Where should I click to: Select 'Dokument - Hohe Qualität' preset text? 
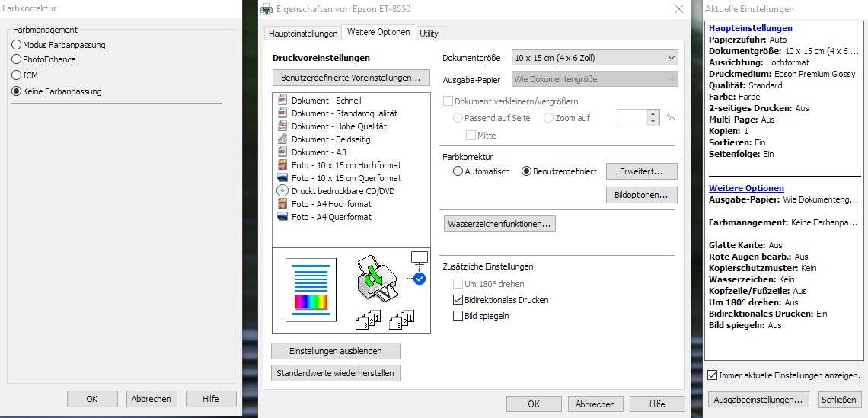[x=340, y=126]
